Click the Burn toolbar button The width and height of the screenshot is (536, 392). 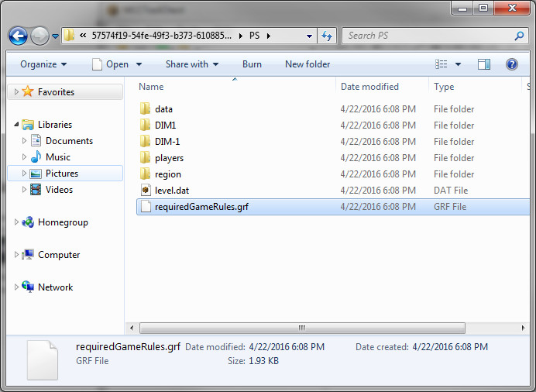[x=252, y=64]
